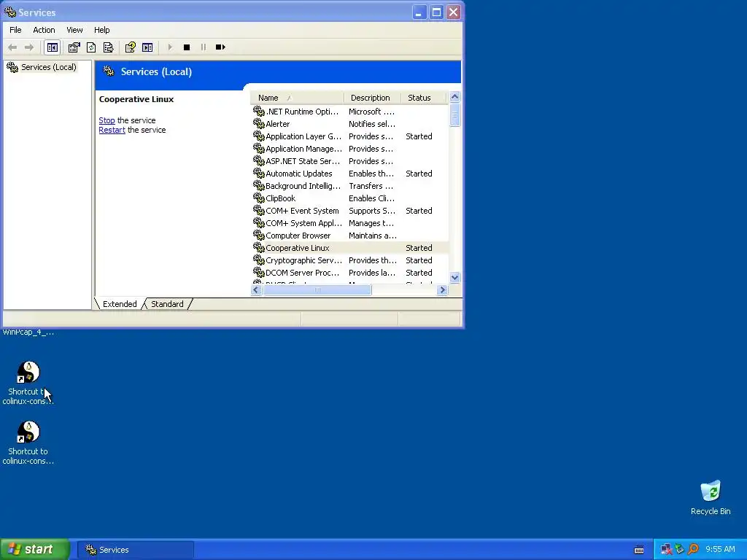Click the Refresh toolbar icon
Screen dimensions: 747x560
(x=91, y=47)
